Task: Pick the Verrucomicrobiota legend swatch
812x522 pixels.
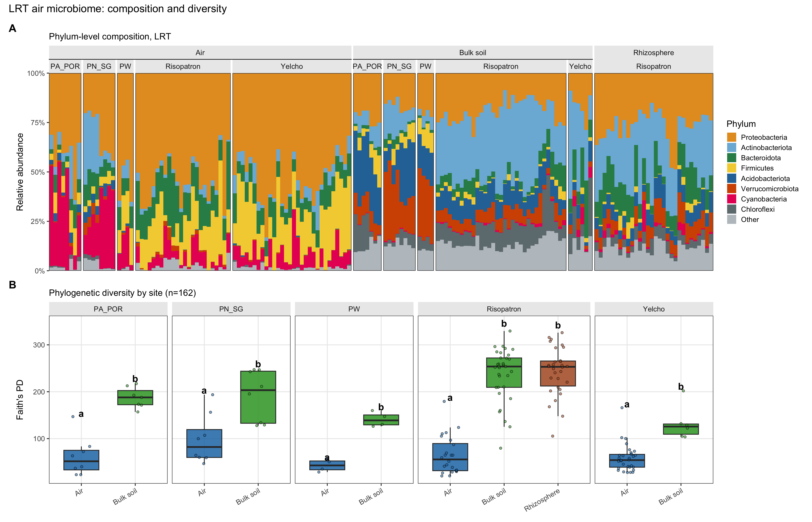Action: coord(731,189)
